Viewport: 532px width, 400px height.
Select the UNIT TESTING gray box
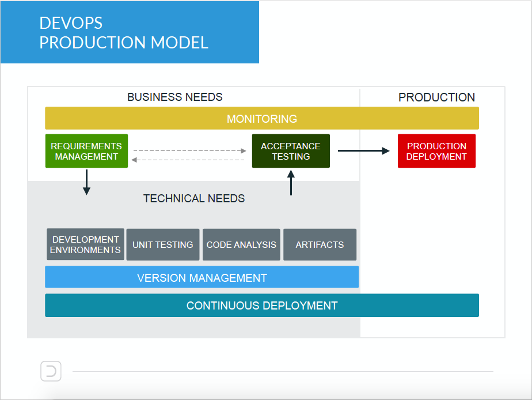163,244
